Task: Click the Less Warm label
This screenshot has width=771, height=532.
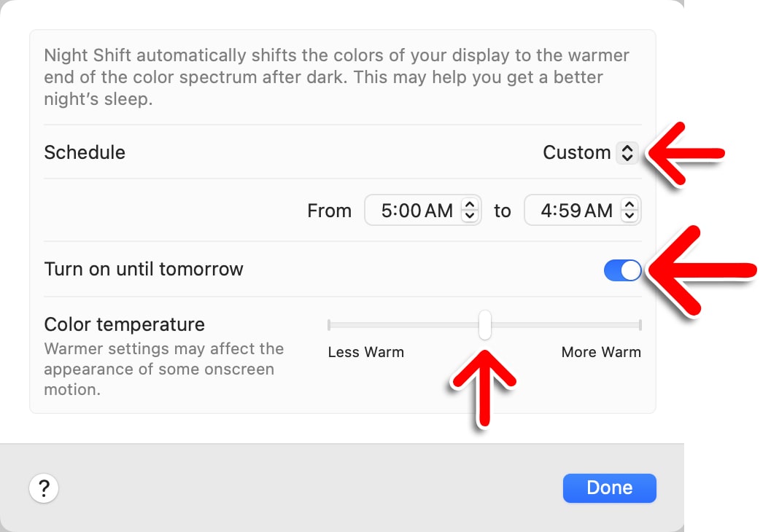Action: (366, 352)
